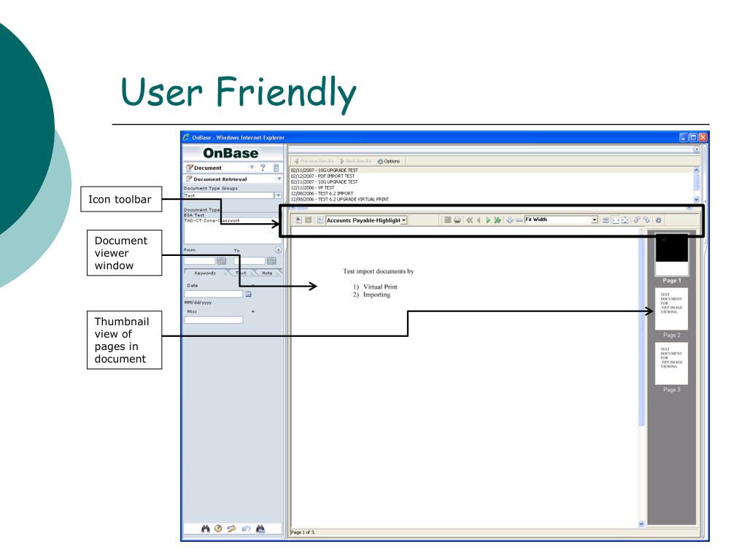This screenshot has height=560, width=747.
Task: Click the yellow eraser clear-keywords icon
Action: point(231,529)
